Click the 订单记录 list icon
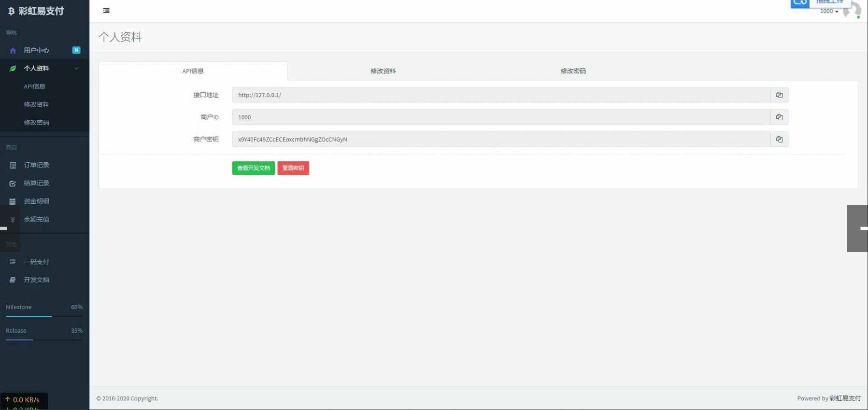This screenshot has height=410, width=868. pos(13,166)
